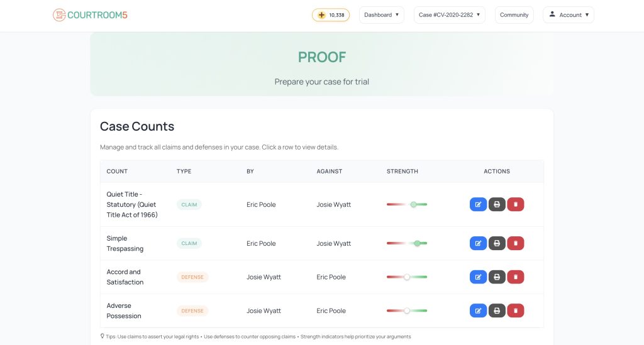Click the Courtroom5 logo
The width and height of the screenshot is (644, 345).
(x=91, y=15)
